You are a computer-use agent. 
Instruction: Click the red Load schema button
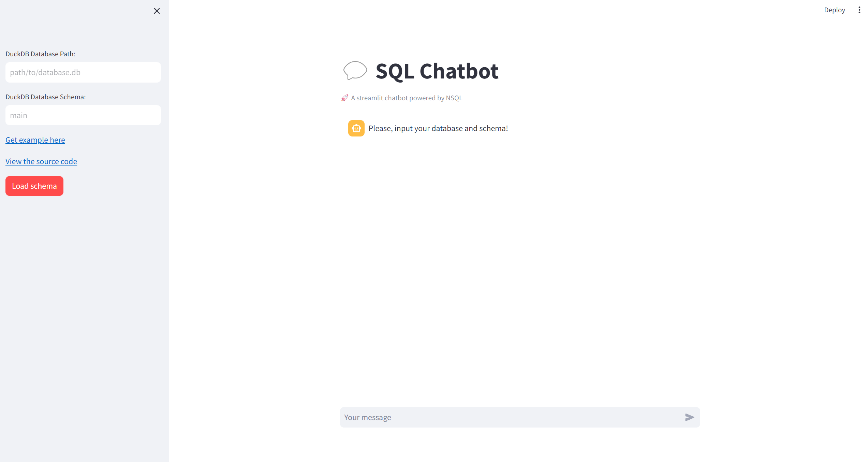tap(34, 186)
